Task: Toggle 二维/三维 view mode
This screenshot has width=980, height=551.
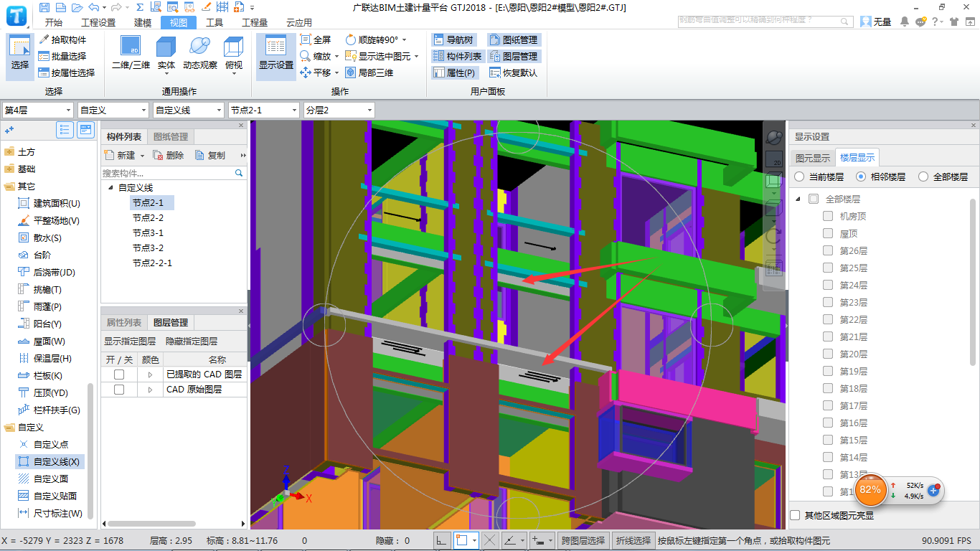Action: tap(131, 55)
